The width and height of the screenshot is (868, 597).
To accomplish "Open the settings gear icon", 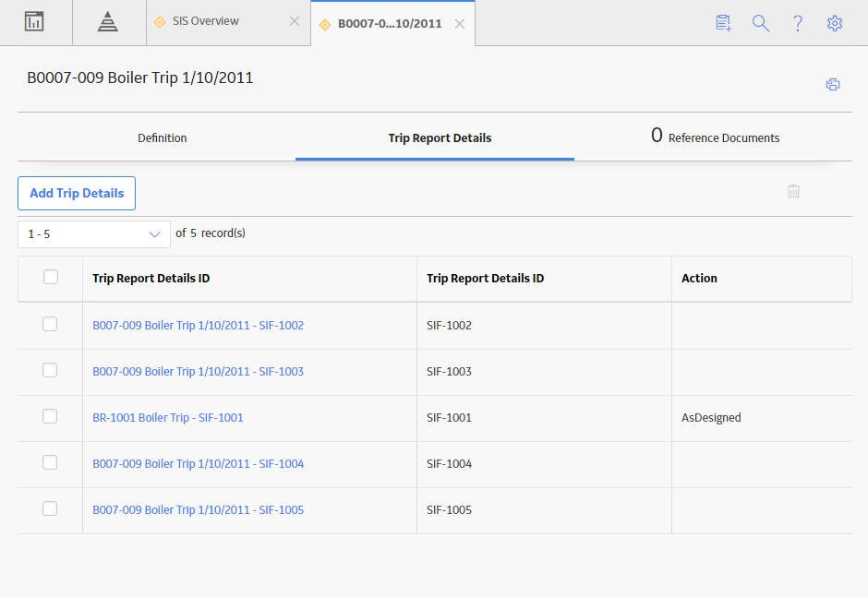I will pos(835,23).
